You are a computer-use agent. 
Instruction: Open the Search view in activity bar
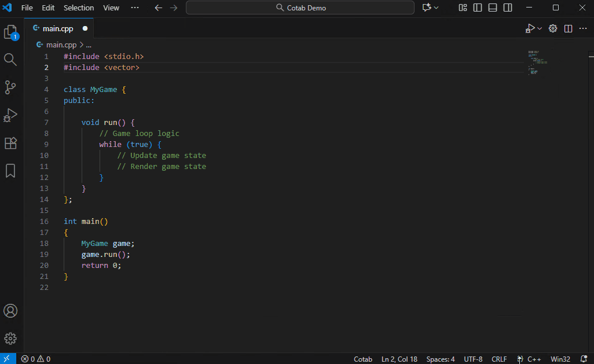[x=10, y=60]
